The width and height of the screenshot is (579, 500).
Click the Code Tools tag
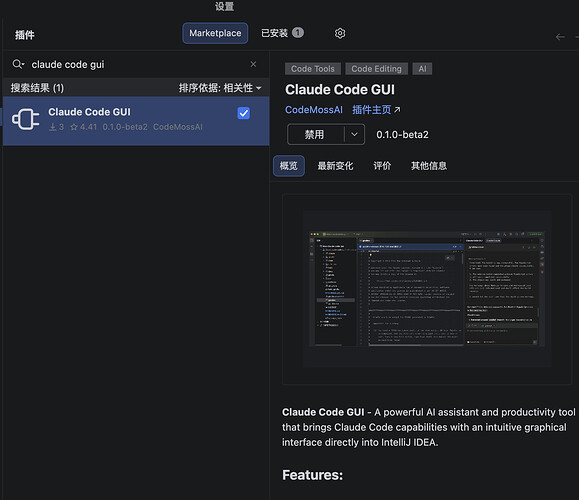click(x=313, y=69)
